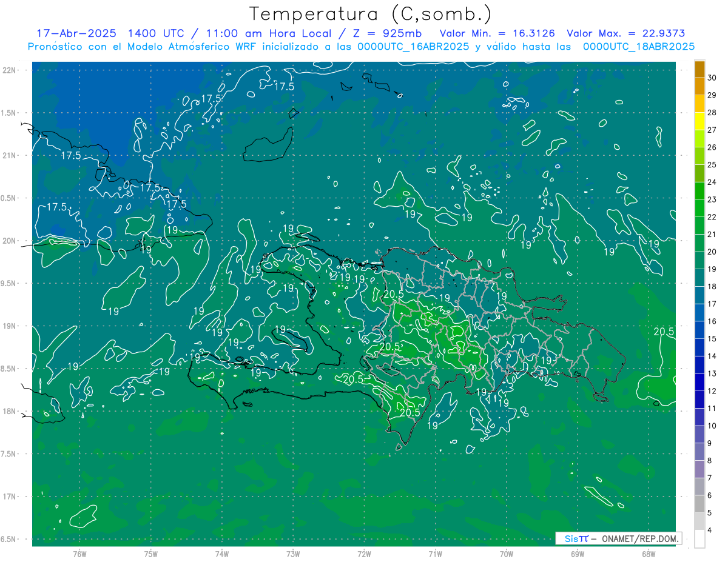Pick the white swatch at scale bottom
The width and height of the screenshot is (728, 562).
pos(699,539)
